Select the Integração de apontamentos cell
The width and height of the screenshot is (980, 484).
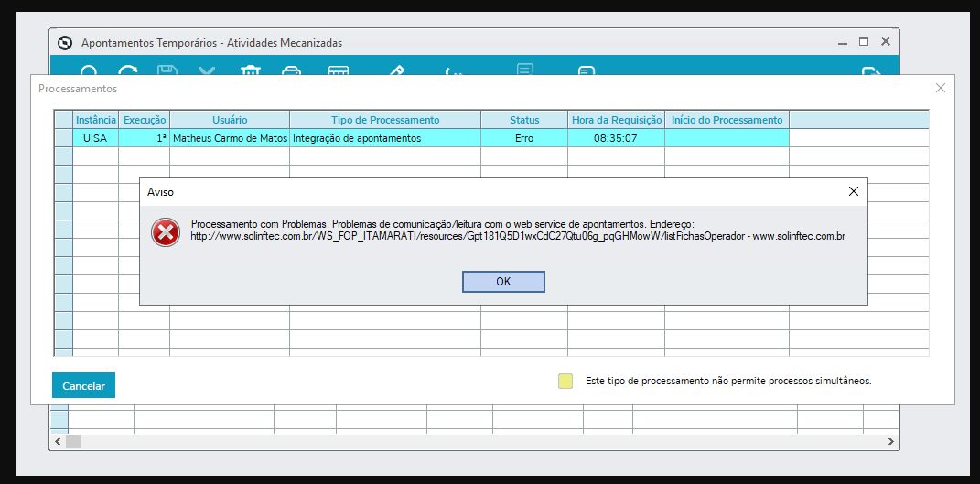385,138
